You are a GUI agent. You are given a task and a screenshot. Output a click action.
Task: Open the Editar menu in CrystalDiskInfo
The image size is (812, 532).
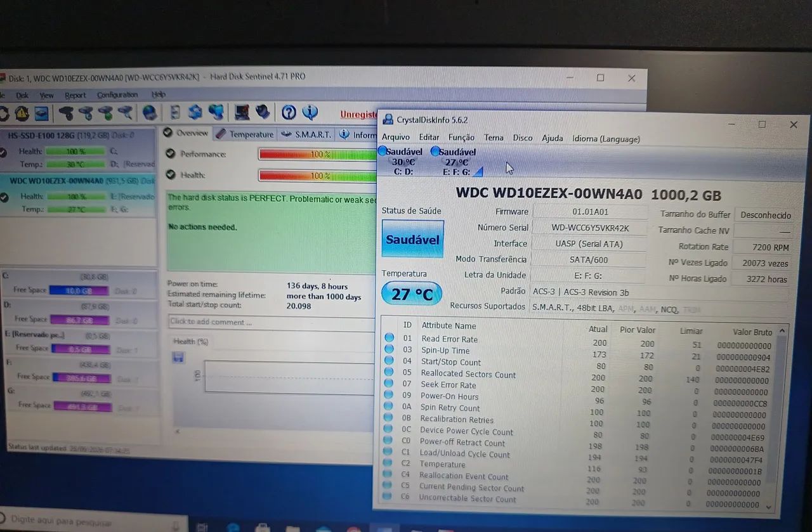click(x=429, y=137)
